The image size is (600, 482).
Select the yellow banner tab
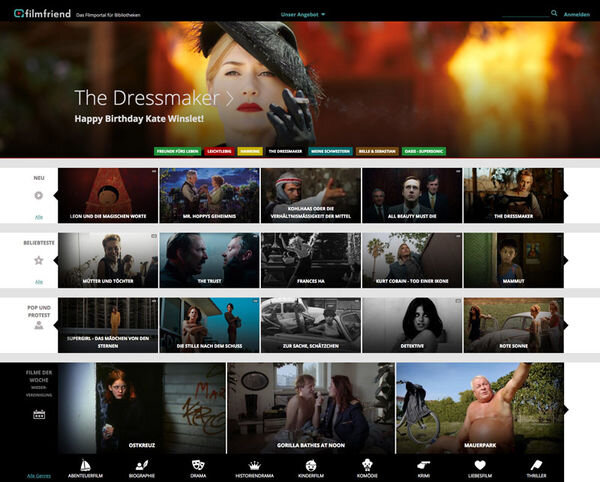click(x=250, y=151)
